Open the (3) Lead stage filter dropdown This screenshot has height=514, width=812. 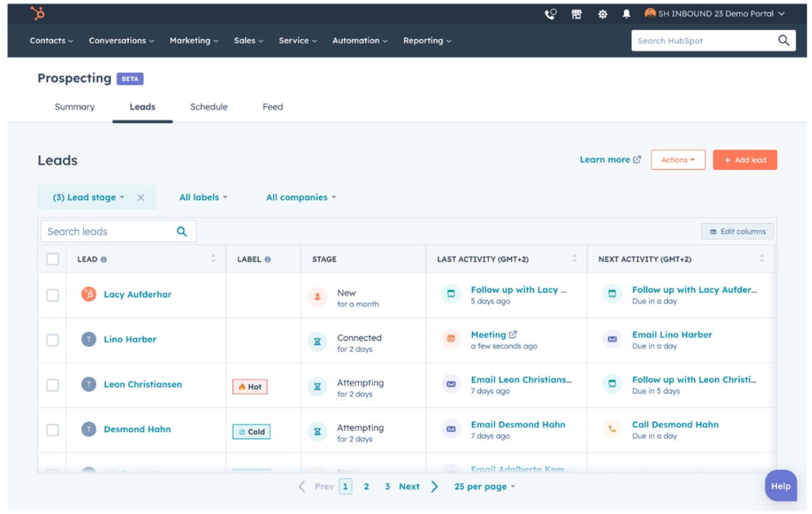click(88, 198)
